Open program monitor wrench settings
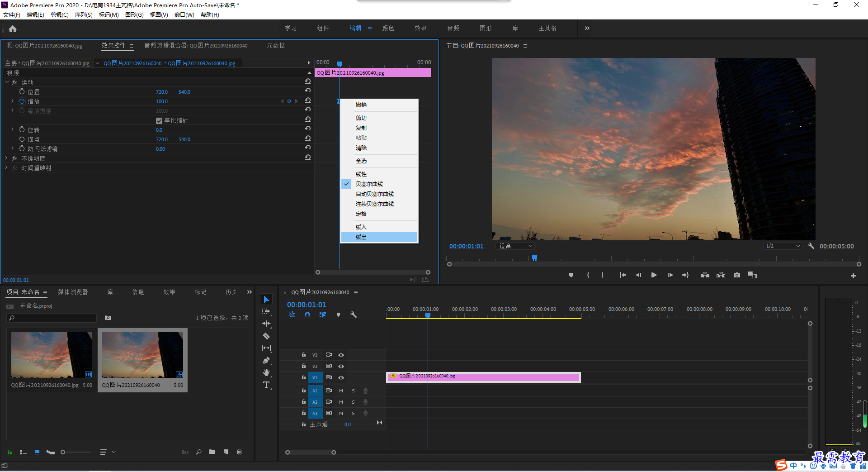Image resolution: width=868 pixels, height=472 pixels. 811,246
